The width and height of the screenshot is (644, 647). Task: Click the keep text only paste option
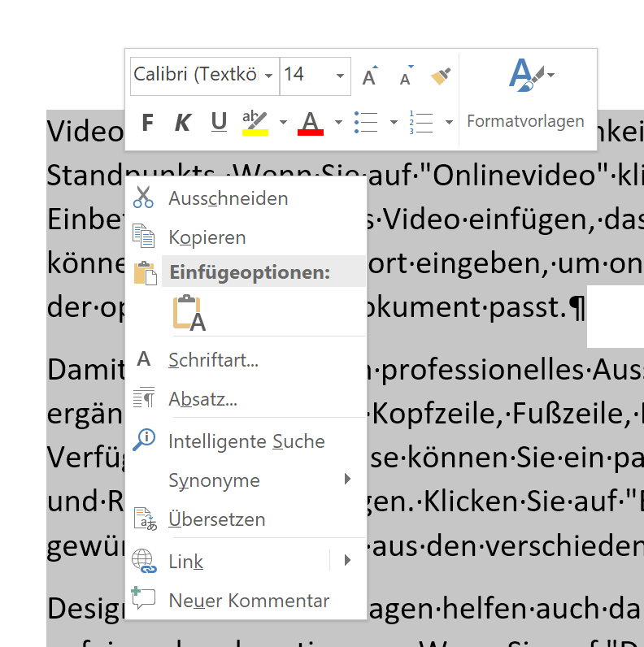(x=189, y=313)
